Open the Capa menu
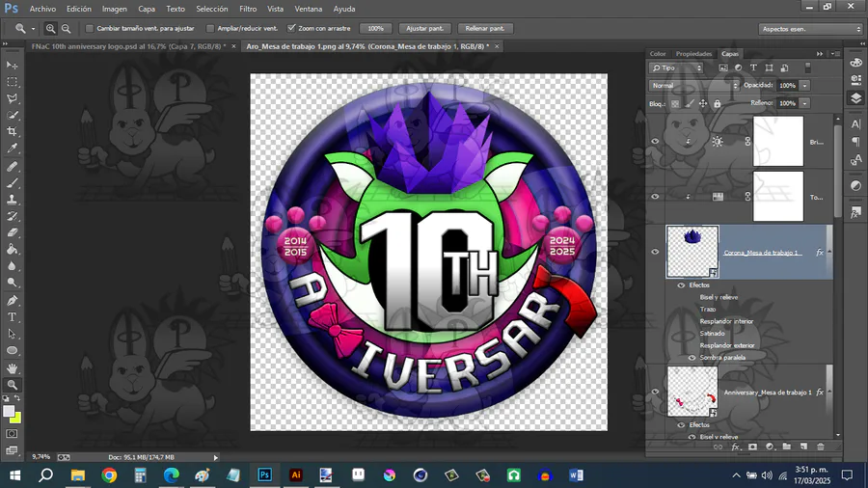Viewport: 868px width, 488px height. (147, 9)
